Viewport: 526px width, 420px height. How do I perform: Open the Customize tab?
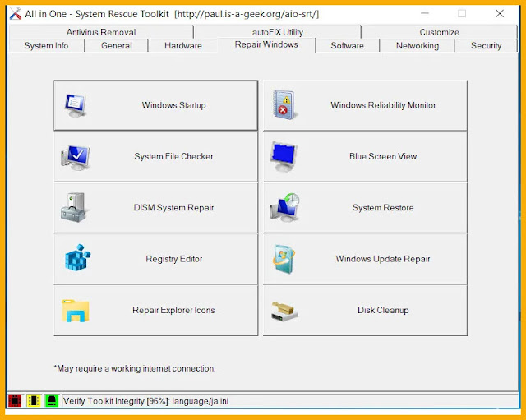point(439,32)
